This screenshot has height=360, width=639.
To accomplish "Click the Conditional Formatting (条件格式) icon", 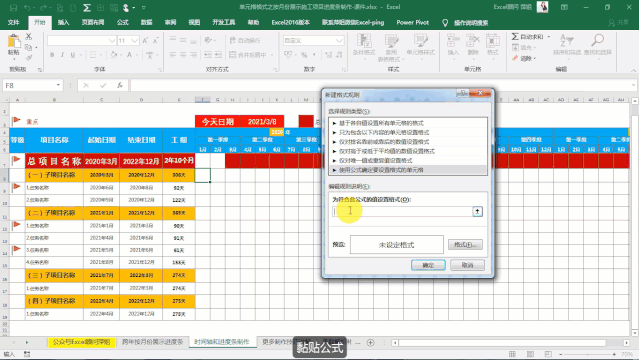I will tap(364, 42).
